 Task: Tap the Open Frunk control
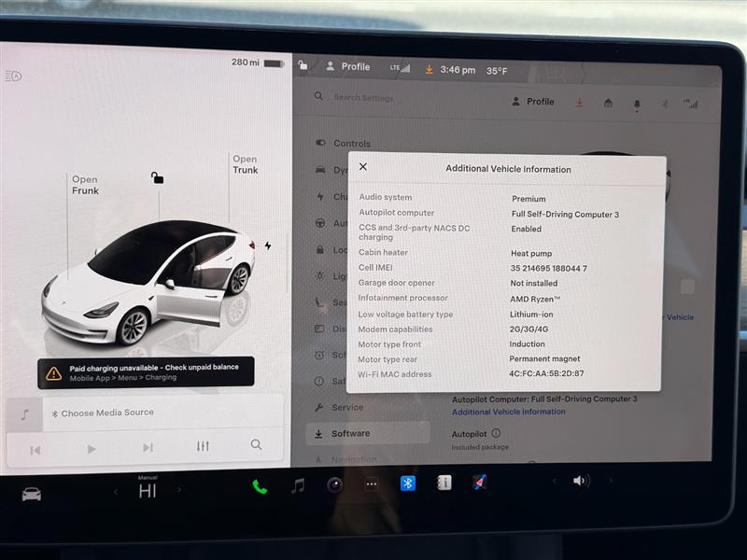[x=85, y=185]
